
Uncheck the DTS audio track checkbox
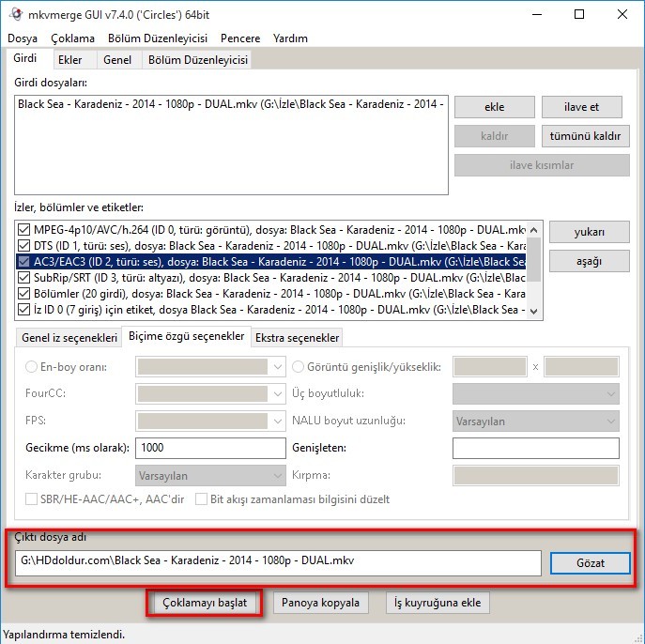pos(24,245)
